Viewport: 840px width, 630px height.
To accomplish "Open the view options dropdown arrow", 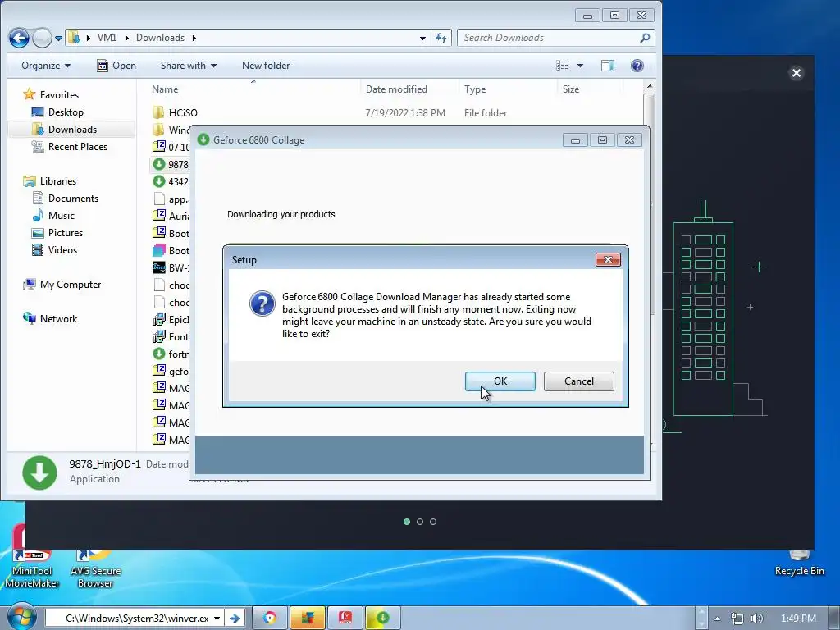I will (580, 66).
